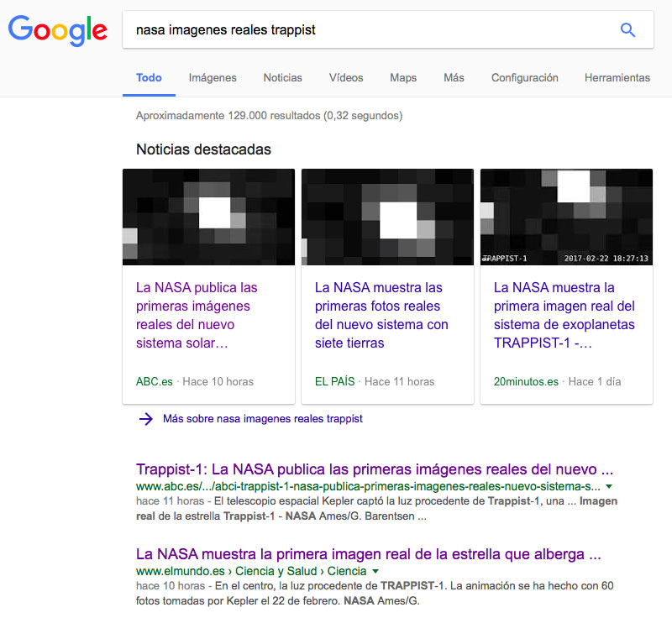This screenshot has width=672, height=618.
Task: Click 'Hace 1 día' on 20minutos card
Action: pos(595,381)
